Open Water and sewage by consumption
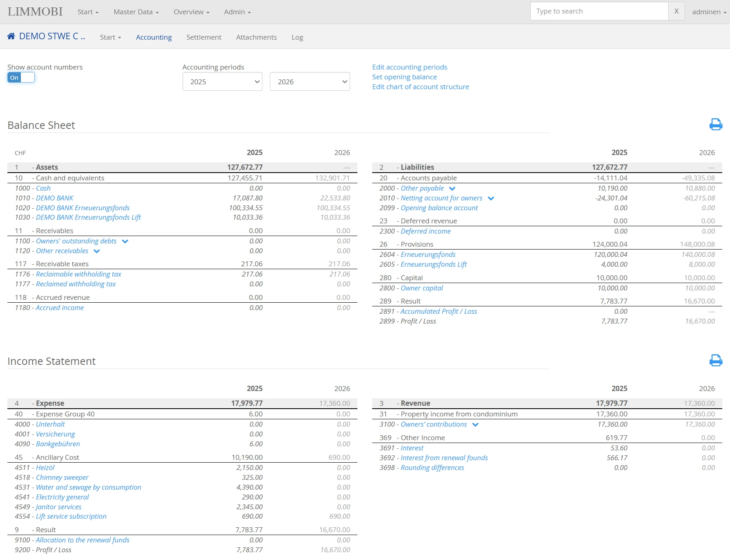Image resolution: width=730 pixels, height=560 pixels. click(88, 487)
